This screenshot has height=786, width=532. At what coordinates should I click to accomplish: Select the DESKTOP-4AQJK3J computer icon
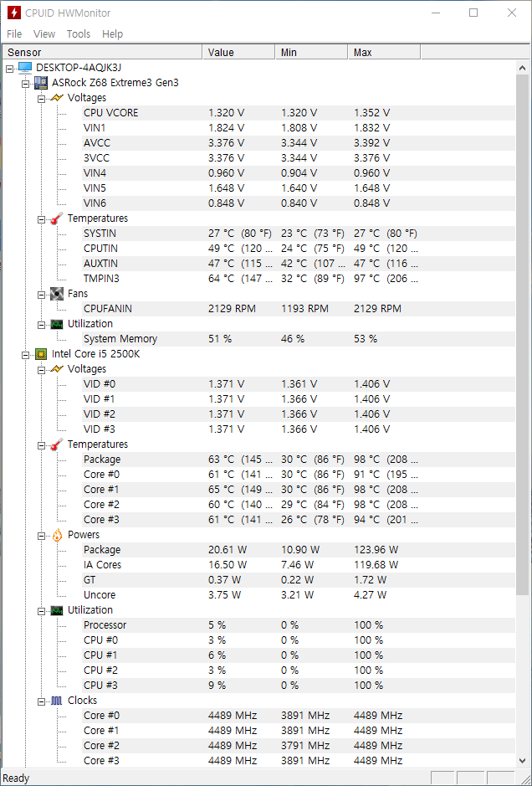[24, 68]
